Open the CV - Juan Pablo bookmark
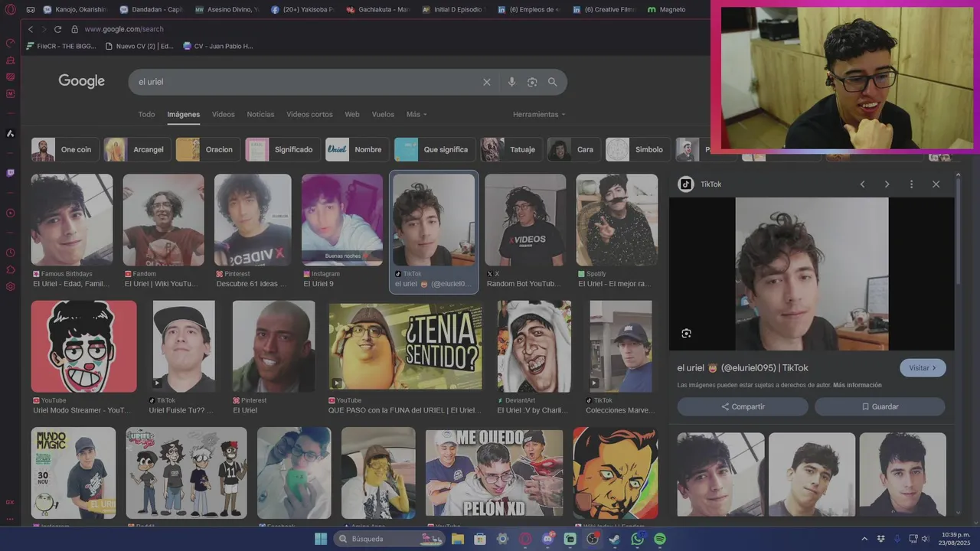Image resolution: width=980 pixels, height=551 pixels. [218, 46]
